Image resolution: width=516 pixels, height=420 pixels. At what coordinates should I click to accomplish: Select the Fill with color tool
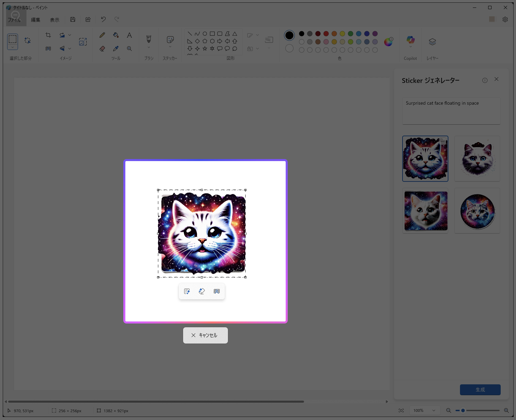tap(115, 35)
